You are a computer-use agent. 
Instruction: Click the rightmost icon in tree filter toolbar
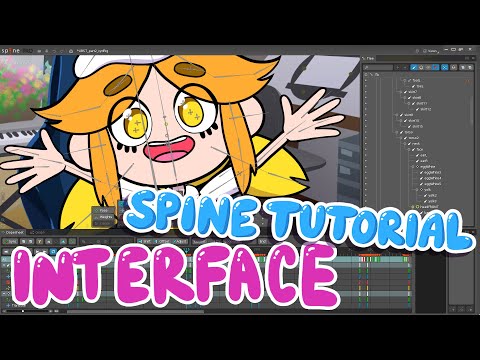tap(470, 67)
